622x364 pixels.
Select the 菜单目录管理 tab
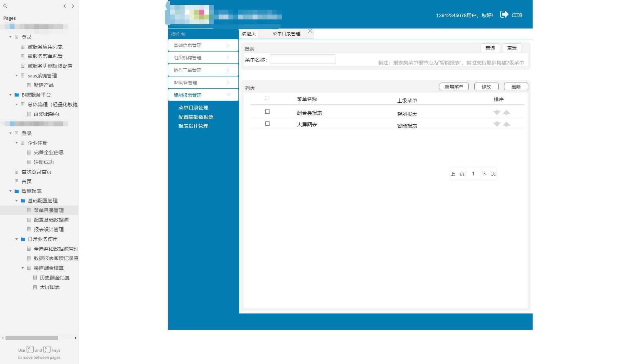click(x=286, y=34)
